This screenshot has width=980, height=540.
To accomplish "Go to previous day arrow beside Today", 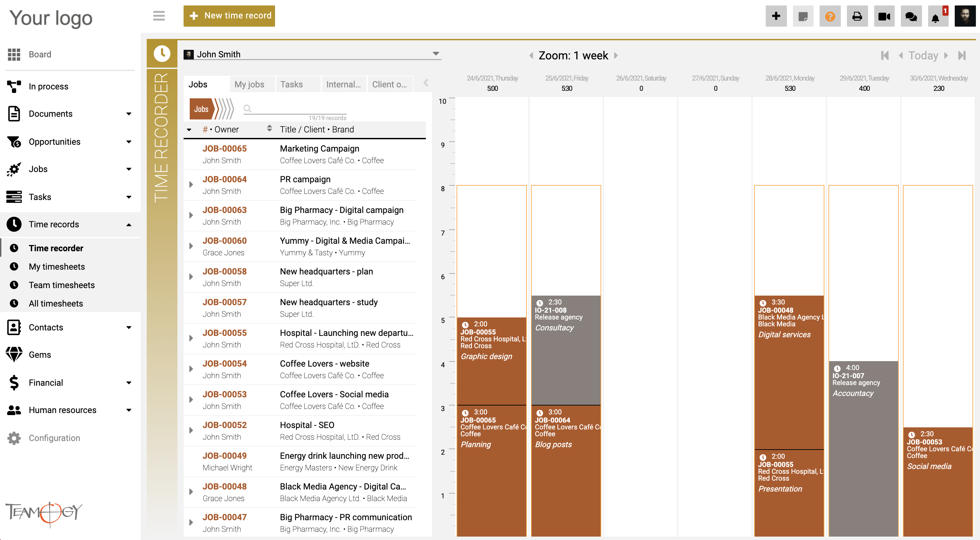I will click(900, 56).
